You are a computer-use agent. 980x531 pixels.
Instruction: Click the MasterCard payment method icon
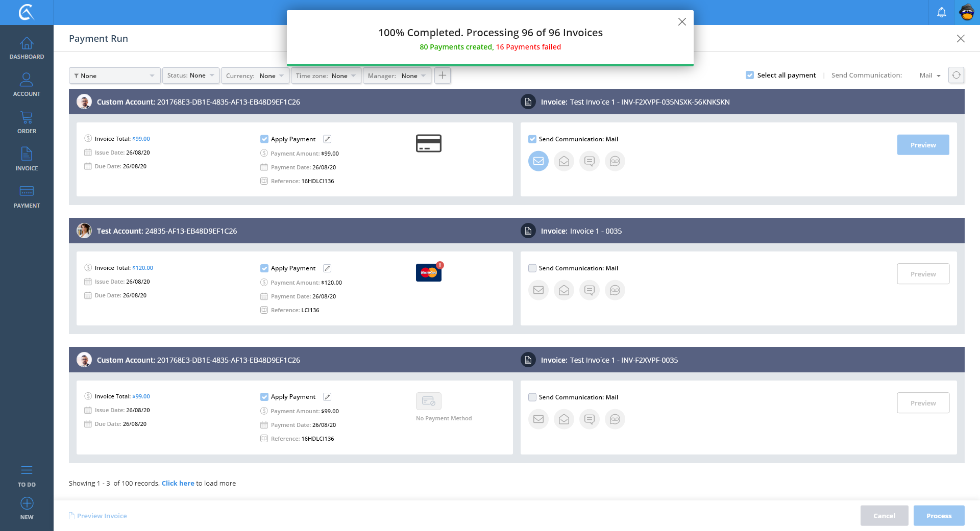tap(428, 272)
